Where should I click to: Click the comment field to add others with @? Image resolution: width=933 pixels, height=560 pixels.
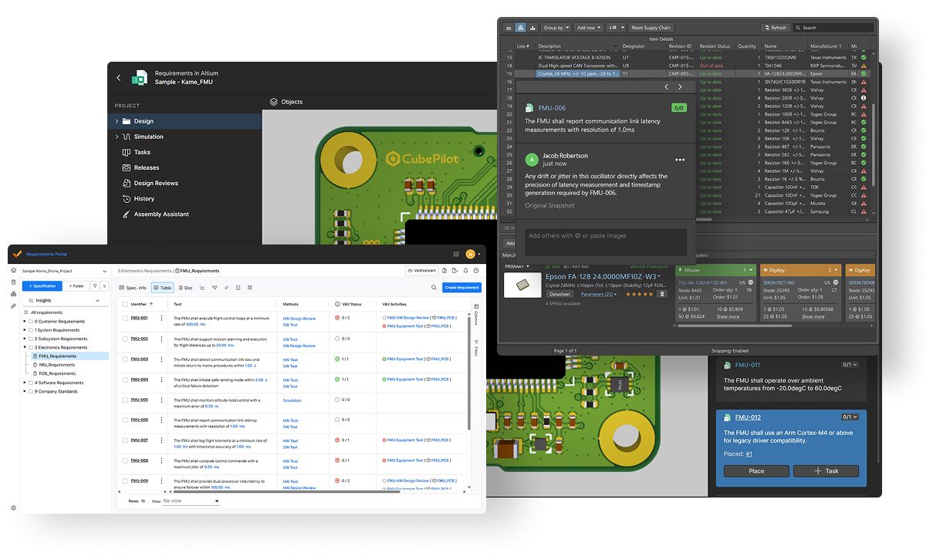(x=604, y=241)
